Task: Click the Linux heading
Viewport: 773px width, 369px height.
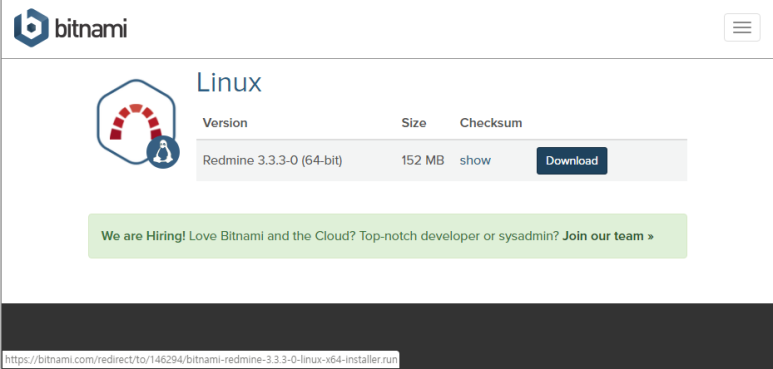Action: click(x=229, y=83)
